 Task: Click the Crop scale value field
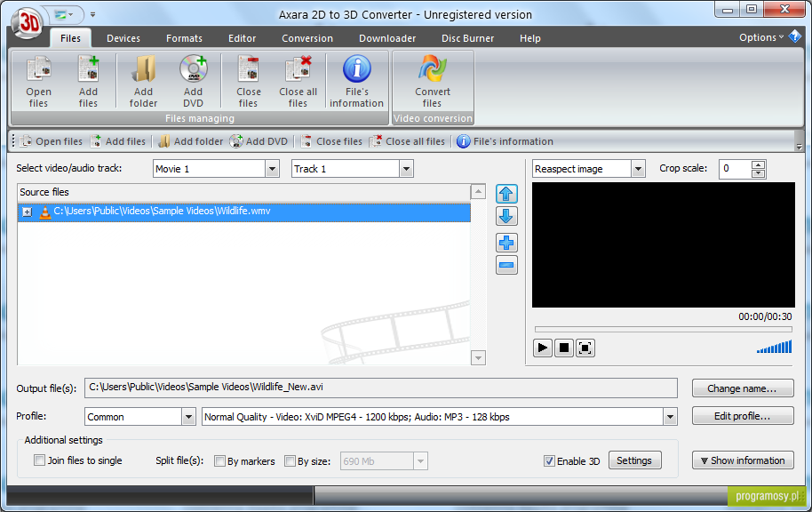[x=736, y=169]
